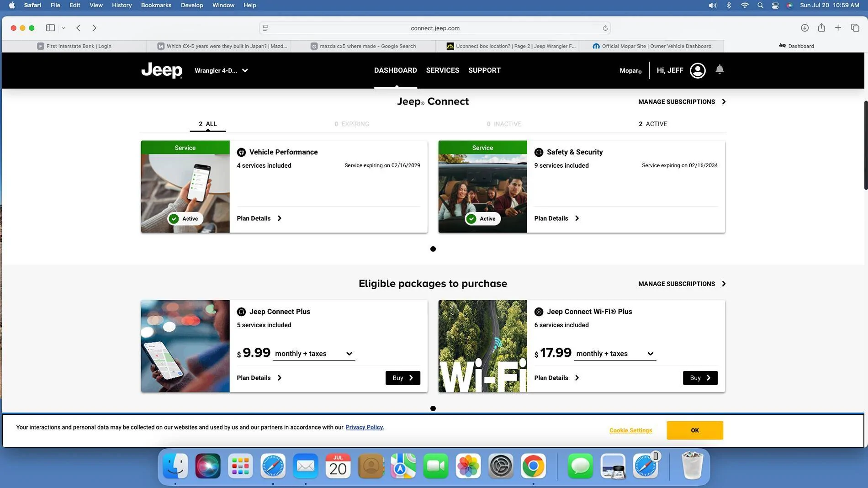Click the Jeep Connect carousel dot indicator
Screen dimensions: 868x488
(x=433, y=249)
